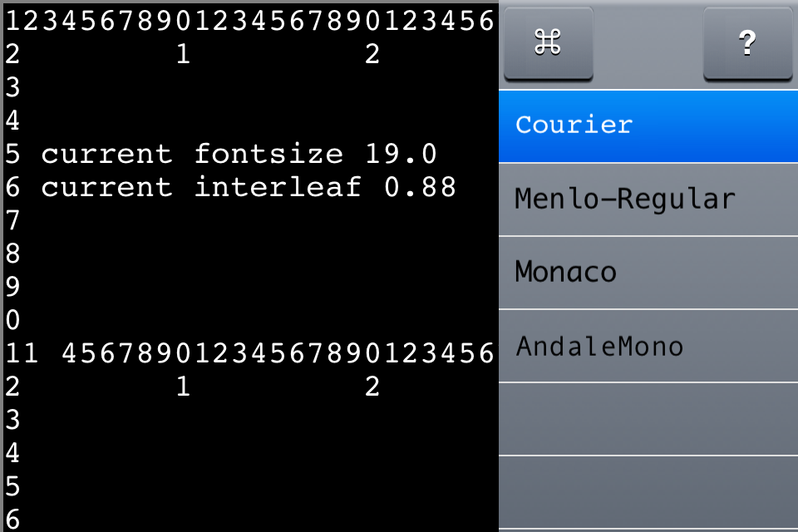Tap the second empty row below AndaleMono
This screenshot has width=798, height=532.
648,492
